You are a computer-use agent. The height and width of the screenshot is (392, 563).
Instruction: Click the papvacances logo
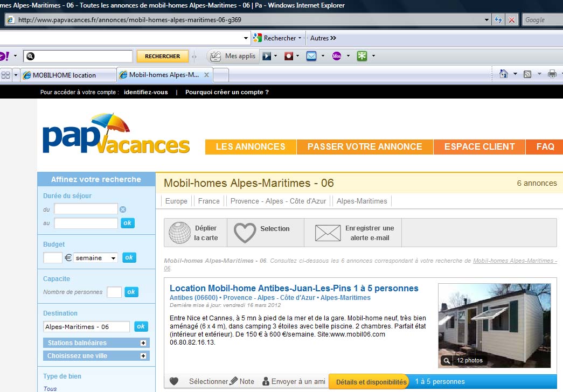coord(116,134)
